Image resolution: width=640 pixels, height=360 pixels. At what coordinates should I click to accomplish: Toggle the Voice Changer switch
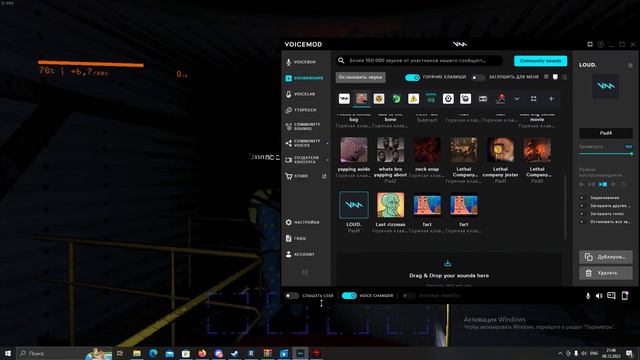pyautogui.click(x=349, y=296)
